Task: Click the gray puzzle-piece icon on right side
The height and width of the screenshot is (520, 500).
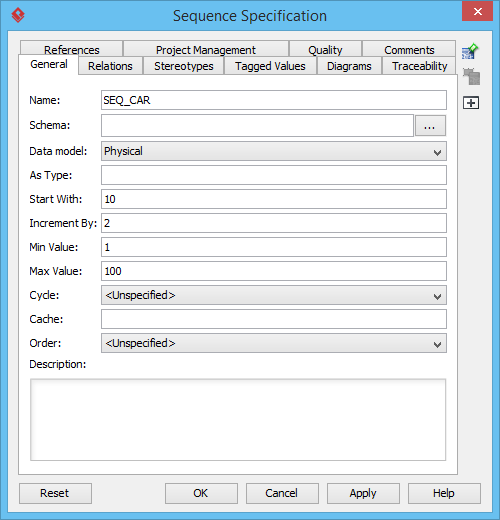Action: (471, 77)
